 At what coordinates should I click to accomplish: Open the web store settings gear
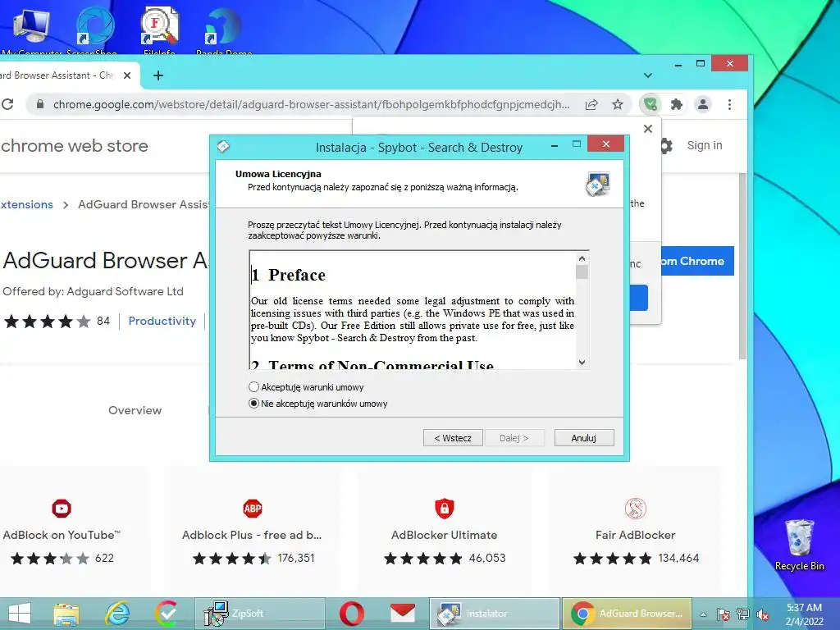pos(666,146)
